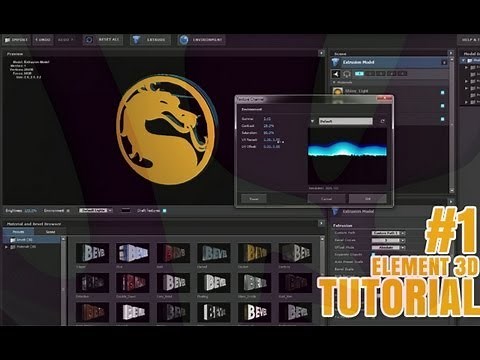Screen dimensions: 480x360
Task: Select the red bevel preset in top row
Action: (x=173, y=253)
